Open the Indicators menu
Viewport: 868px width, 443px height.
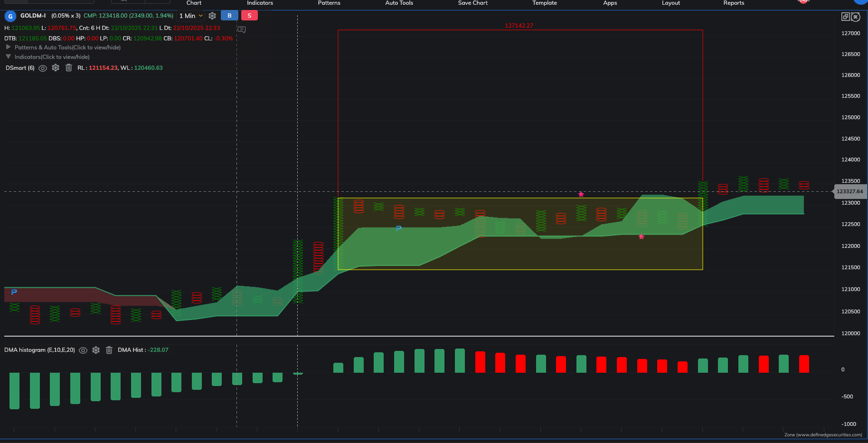tap(260, 3)
